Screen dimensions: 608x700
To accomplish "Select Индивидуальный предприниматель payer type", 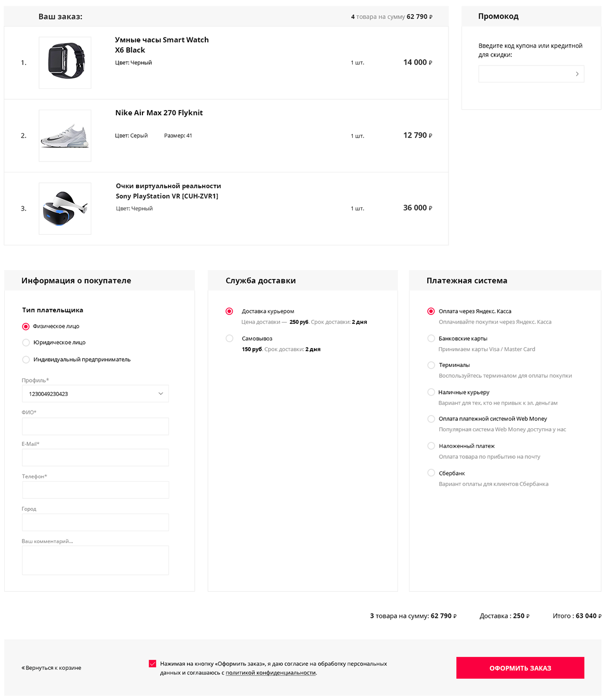I will coord(26,360).
